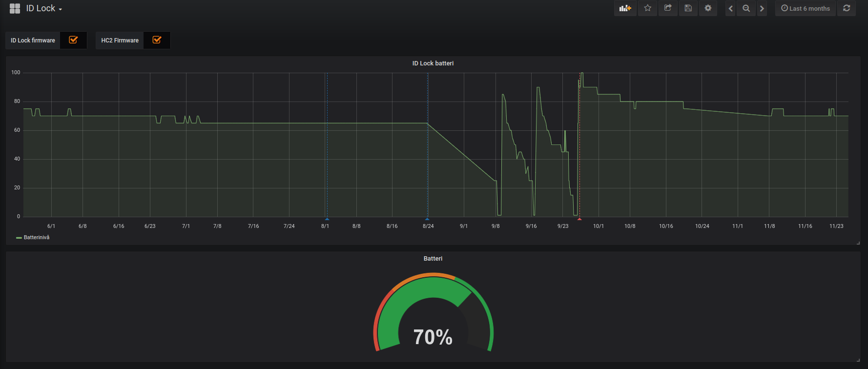Open the Batteri gauge panel title menu
Image resolution: width=868 pixels, height=369 pixels.
[433, 259]
